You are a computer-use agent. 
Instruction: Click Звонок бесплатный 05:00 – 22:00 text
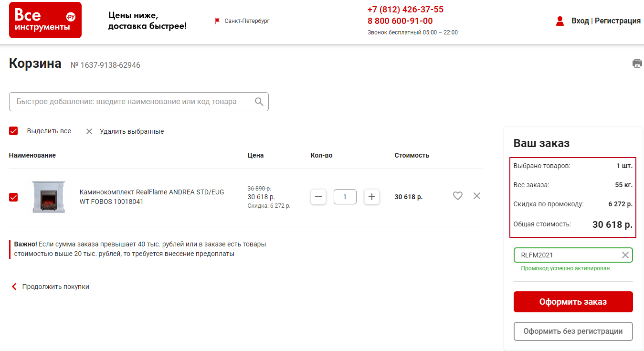pos(412,32)
